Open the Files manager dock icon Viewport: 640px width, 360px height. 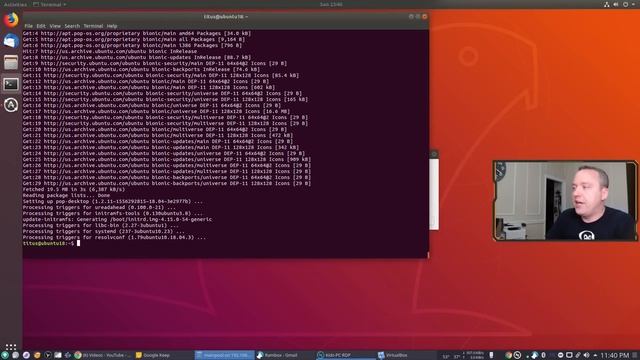[11, 62]
